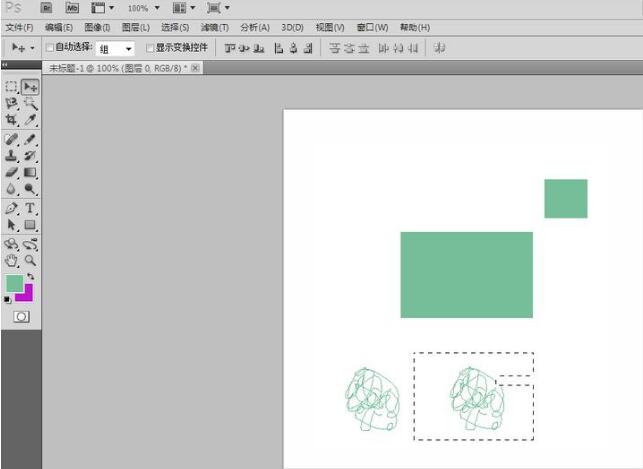Select the Rectangular Marquee tool
This screenshot has height=469, width=643.
[12, 87]
